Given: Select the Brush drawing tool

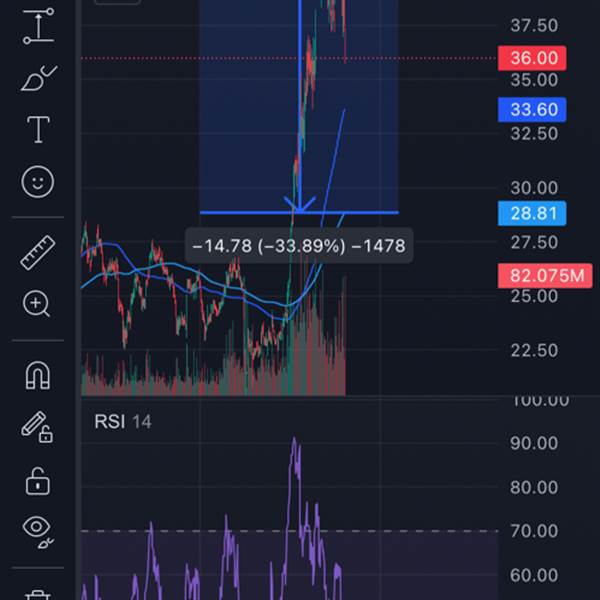Looking at the screenshot, I should click(38, 78).
